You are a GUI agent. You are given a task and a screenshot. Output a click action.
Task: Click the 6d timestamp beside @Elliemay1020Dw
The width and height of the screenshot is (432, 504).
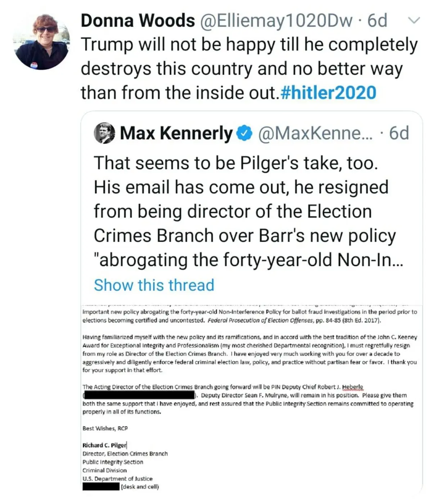point(377,21)
